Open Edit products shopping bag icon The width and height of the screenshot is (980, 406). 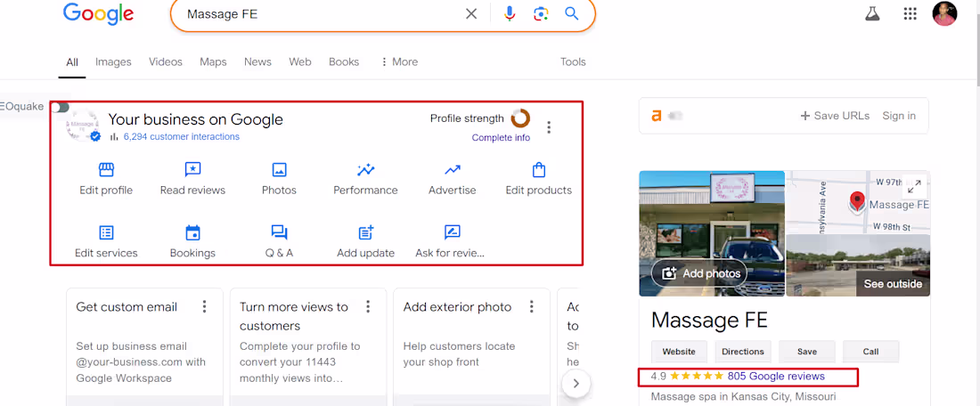tap(539, 169)
